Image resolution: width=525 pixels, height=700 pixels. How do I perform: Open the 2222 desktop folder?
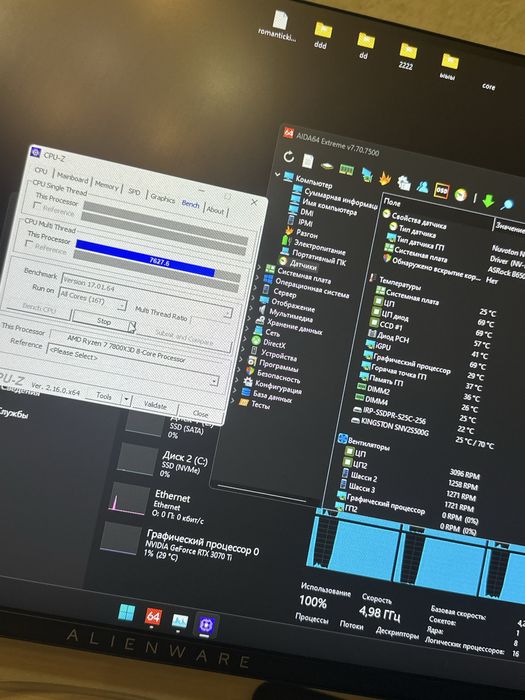pyautogui.click(x=408, y=56)
